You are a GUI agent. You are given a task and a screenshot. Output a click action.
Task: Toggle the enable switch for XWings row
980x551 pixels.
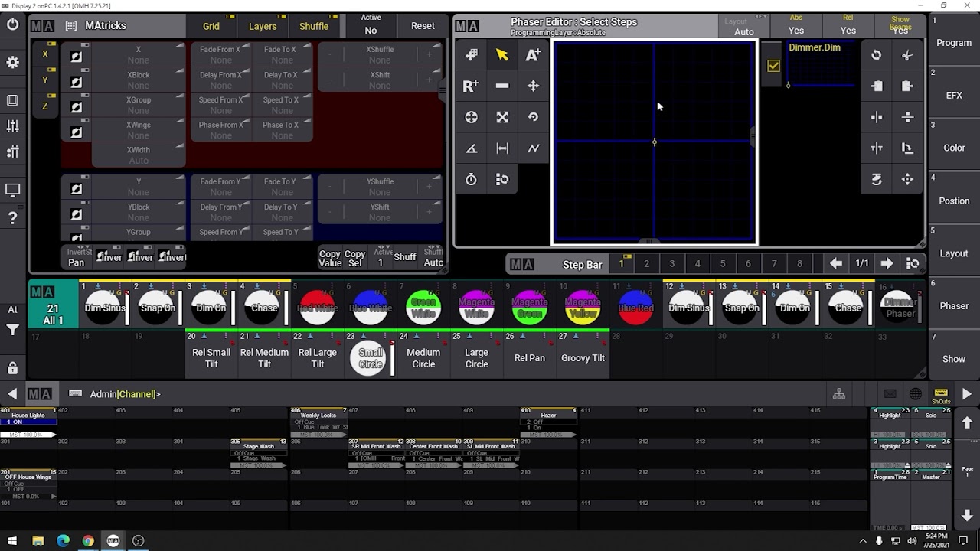77,132
